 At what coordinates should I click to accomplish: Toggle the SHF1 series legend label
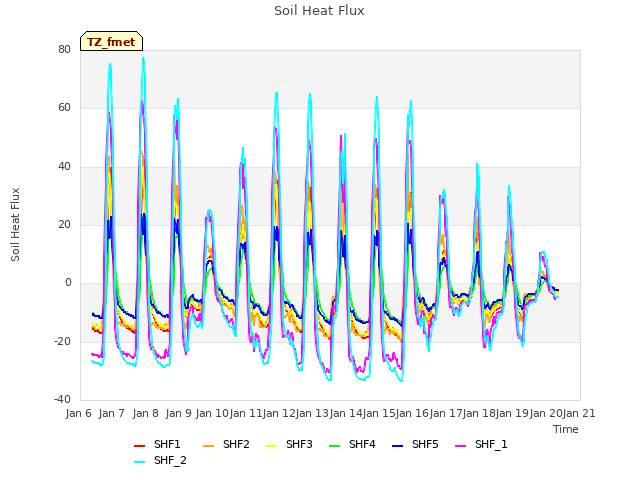(167, 444)
